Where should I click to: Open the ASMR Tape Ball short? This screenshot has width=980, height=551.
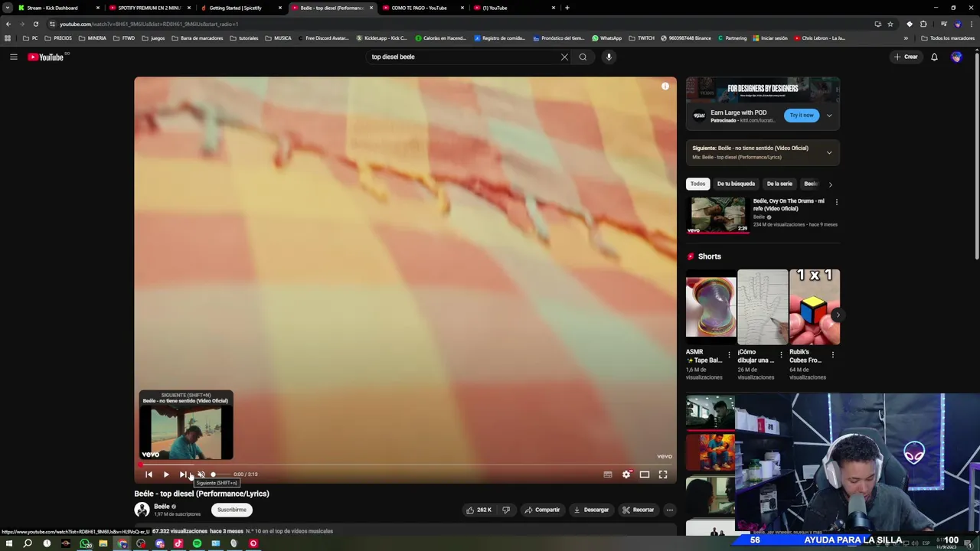pos(710,307)
